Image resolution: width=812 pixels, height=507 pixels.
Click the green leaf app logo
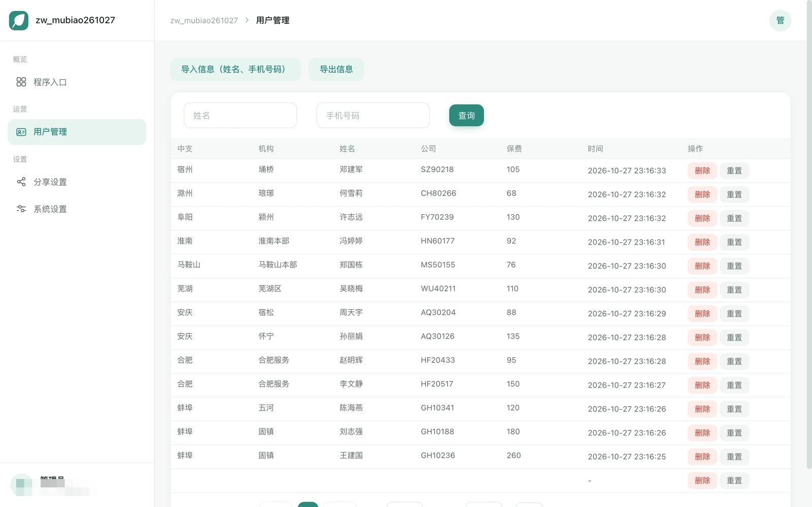tap(19, 20)
